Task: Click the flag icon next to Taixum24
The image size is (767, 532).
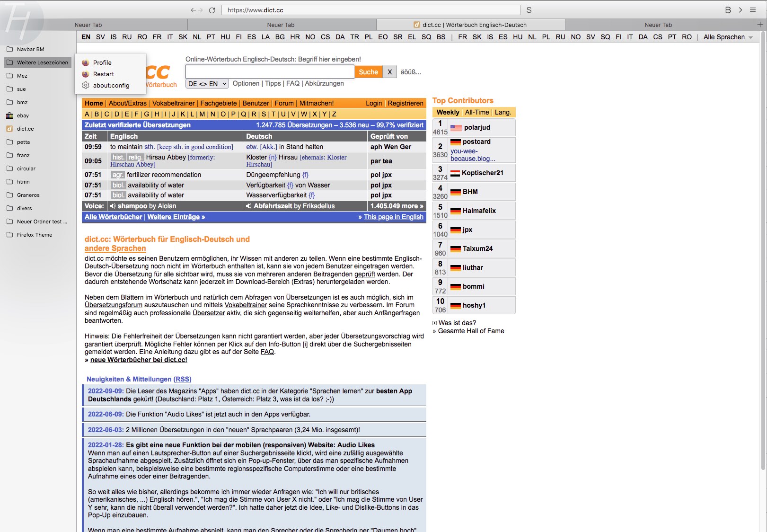Action: (456, 249)
